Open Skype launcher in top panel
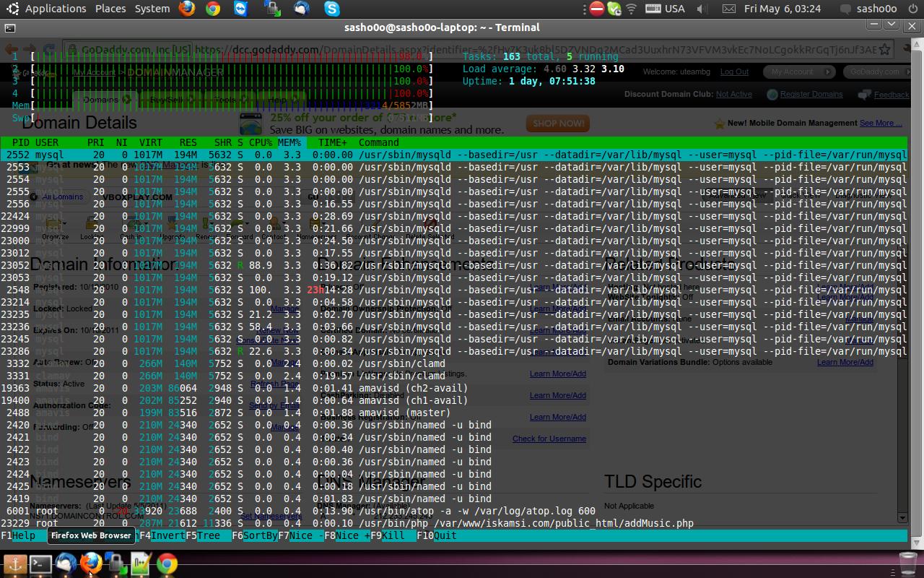This screenshot has height=578, width=924. (x=332, y=9)
